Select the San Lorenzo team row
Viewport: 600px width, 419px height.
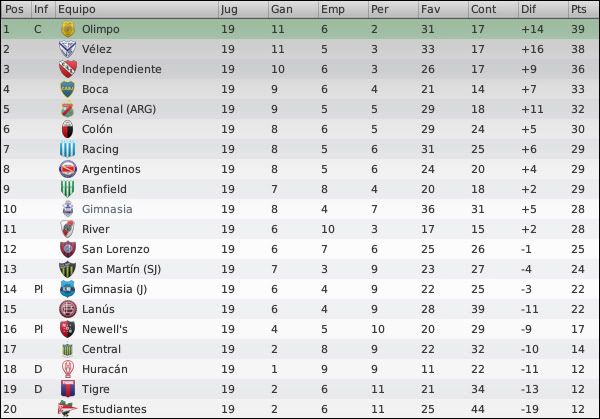point(300,249)
